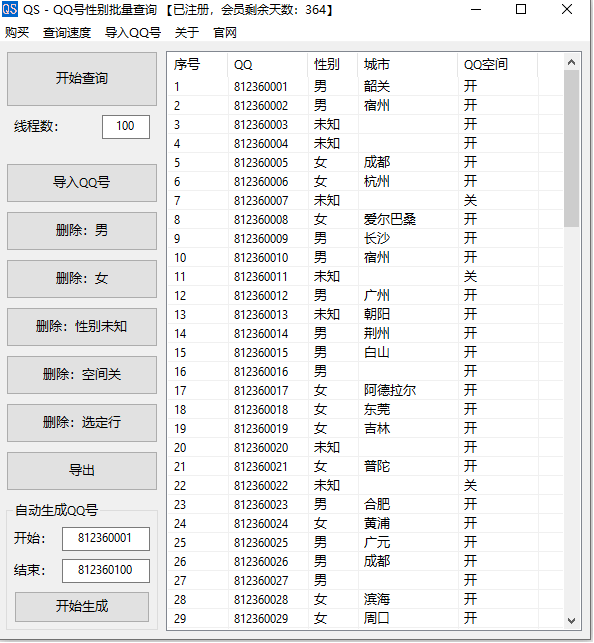Click city cell 杭州
Viewport: 594px width, 643px height.
(377, 182)
